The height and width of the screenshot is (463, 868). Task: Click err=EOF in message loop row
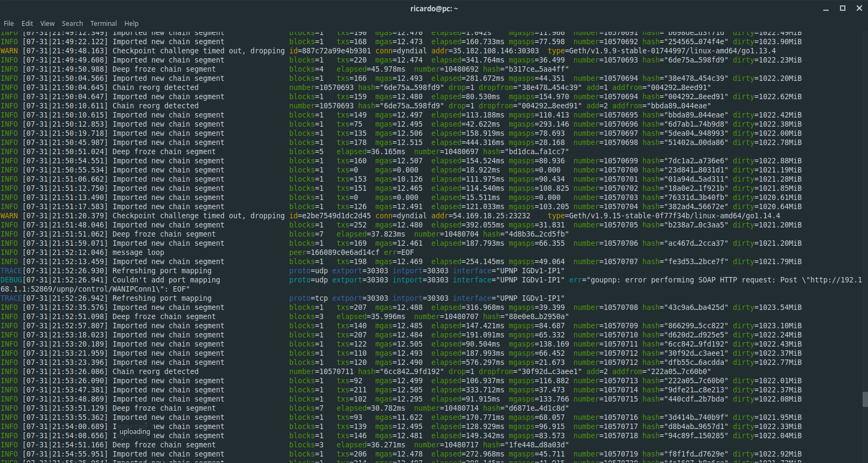click(x=399, y=252)
